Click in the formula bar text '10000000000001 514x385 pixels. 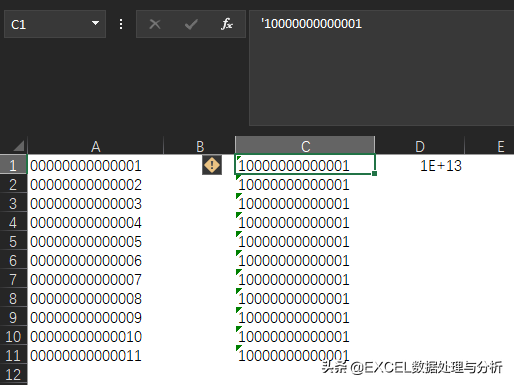pyautogui.click(x=311, y=24)
